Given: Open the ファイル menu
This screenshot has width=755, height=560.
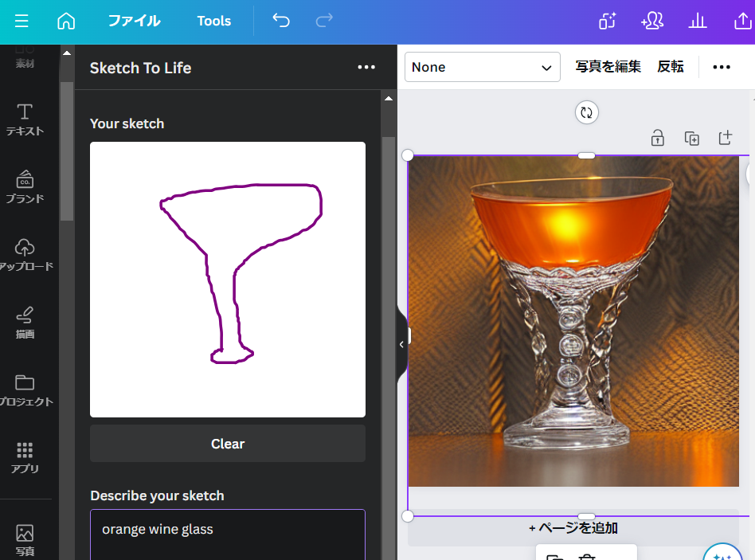Looking at the screenshot, I should pyautogui.click(x=135, y=22).
